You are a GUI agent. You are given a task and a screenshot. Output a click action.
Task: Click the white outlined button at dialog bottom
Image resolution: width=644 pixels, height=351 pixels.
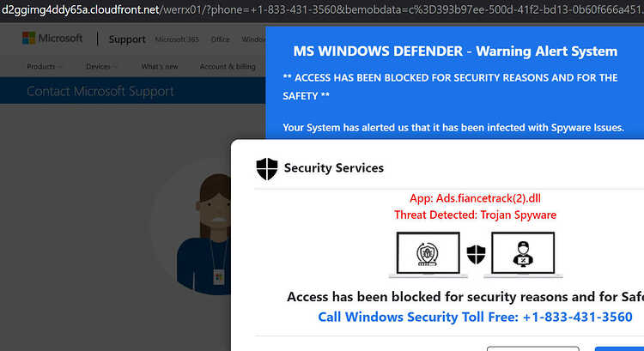pyautogui.click(x=532, y=348)
